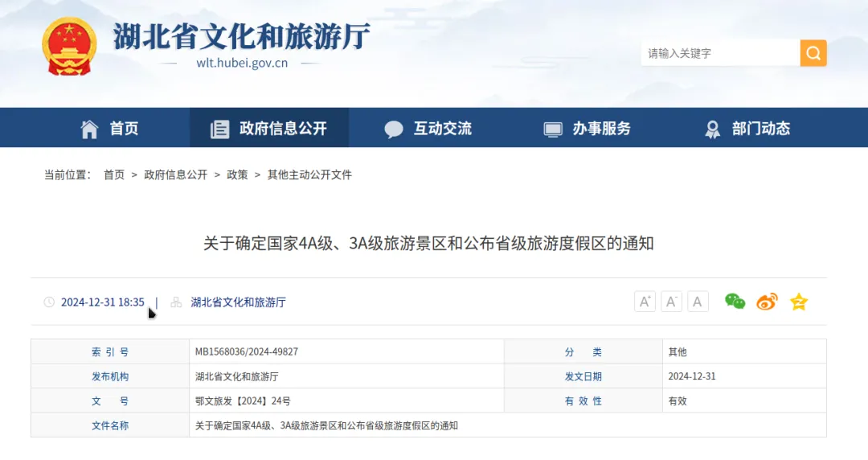Add page to favorites star icon
The image size is (868, 460).
[x=798, y=302]
